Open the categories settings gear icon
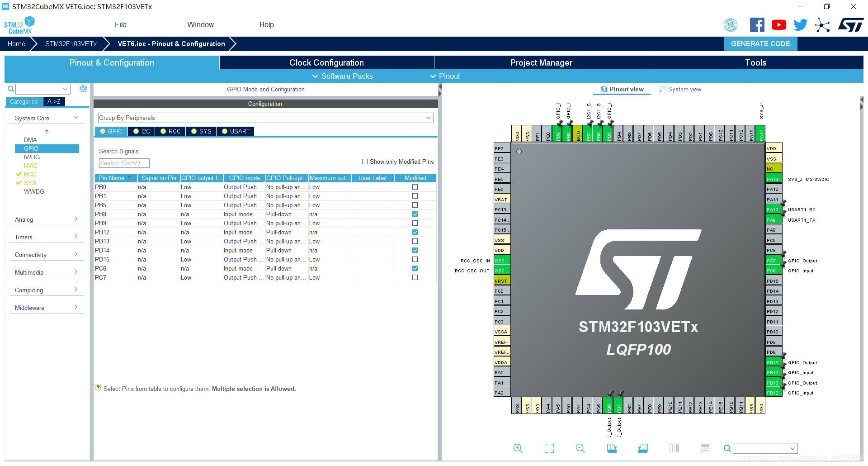This screenshot has height=466, width=868. 83,89
